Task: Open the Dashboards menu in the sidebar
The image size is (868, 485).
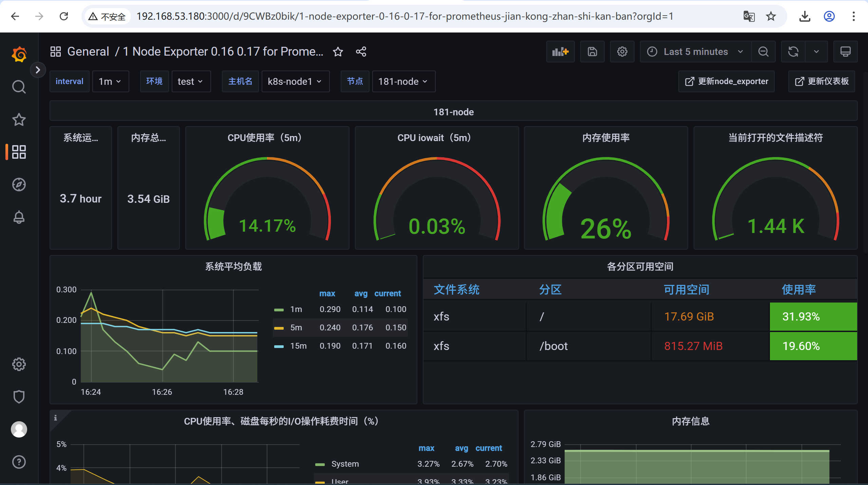Action: 19,152
